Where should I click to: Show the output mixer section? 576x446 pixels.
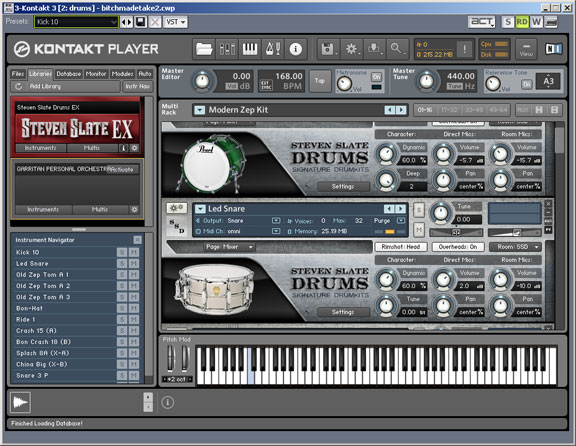point(227,49)
